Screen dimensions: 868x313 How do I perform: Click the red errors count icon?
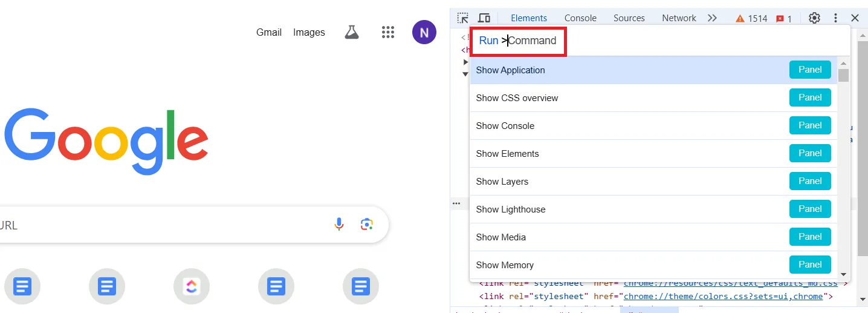tap(784, 18)
